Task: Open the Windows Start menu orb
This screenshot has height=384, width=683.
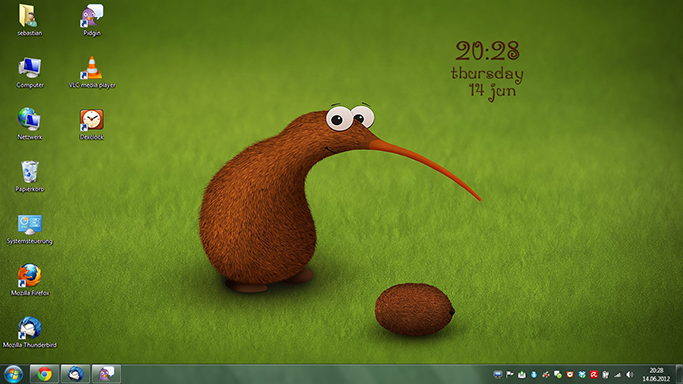Action: click(13, 374)
